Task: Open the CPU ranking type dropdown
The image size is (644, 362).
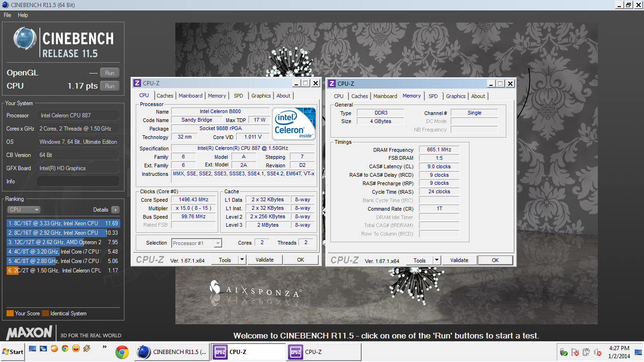Action: [24, 210]
